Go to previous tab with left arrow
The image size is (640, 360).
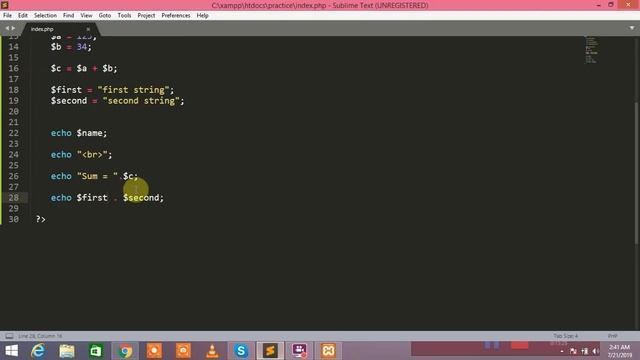click(7, 28)
